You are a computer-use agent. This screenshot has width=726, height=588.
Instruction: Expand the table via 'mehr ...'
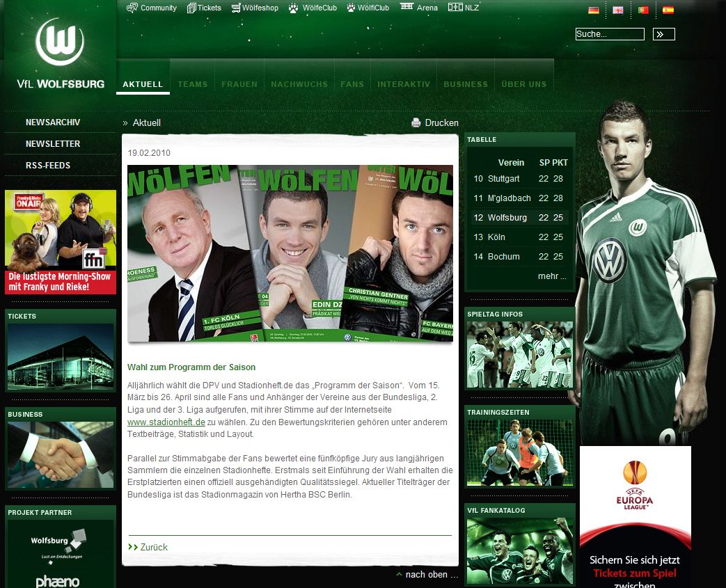[x=552, y=276]
